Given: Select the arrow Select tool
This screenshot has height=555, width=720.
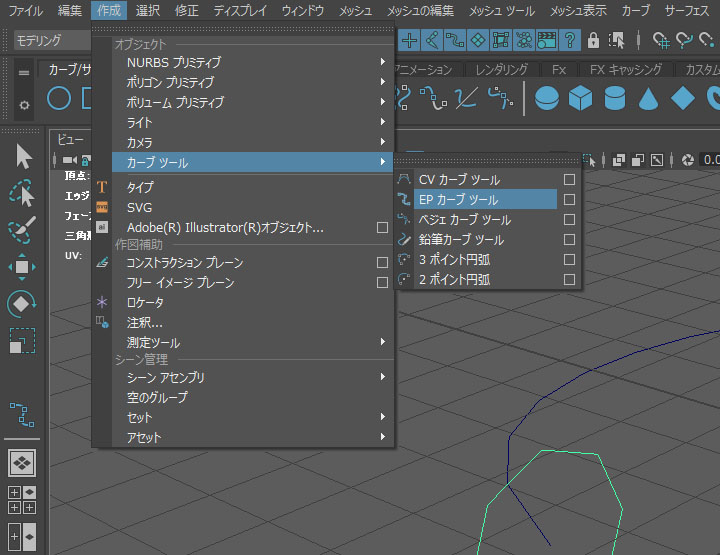Looking at the screenshot, I should pos(23,156).
